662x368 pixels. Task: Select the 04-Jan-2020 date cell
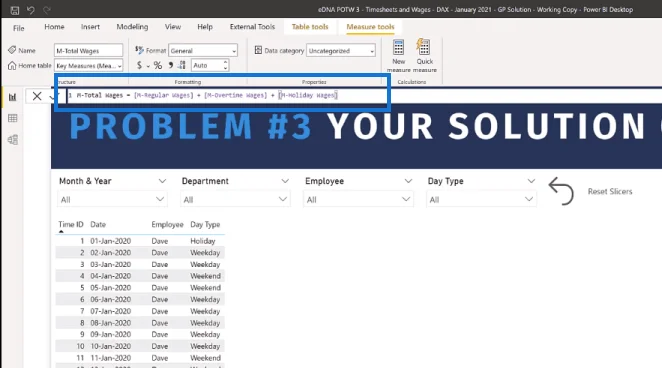tap(111, 276)
